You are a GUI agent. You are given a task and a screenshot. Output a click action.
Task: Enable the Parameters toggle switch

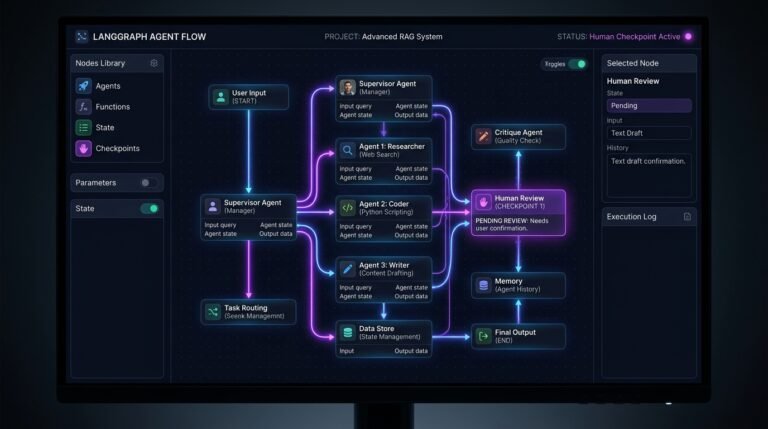coord(149,183)
